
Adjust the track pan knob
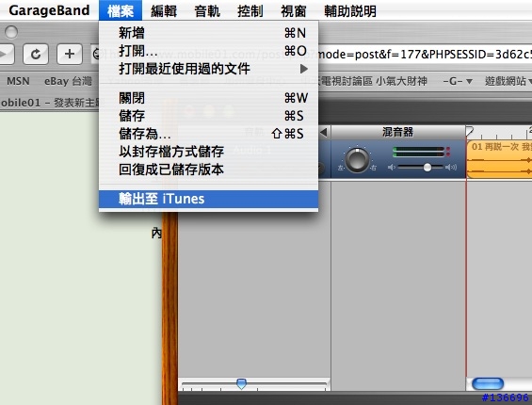click(x=357, y=160)
